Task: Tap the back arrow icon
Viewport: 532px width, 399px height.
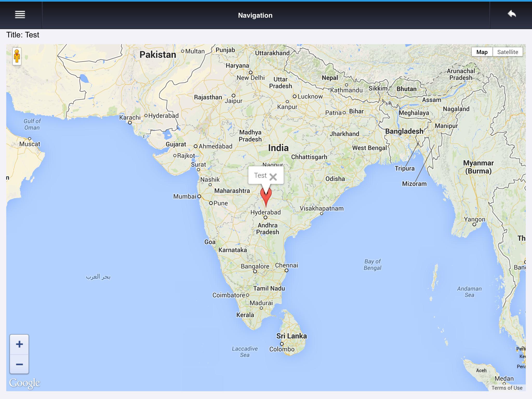Action: pyautogui.click(x=512, y=14)
